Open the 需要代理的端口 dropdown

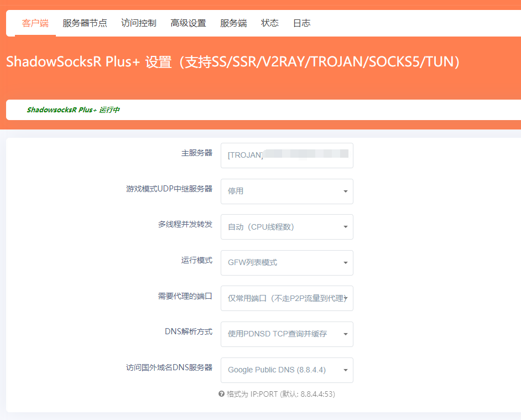pos(286,298)
